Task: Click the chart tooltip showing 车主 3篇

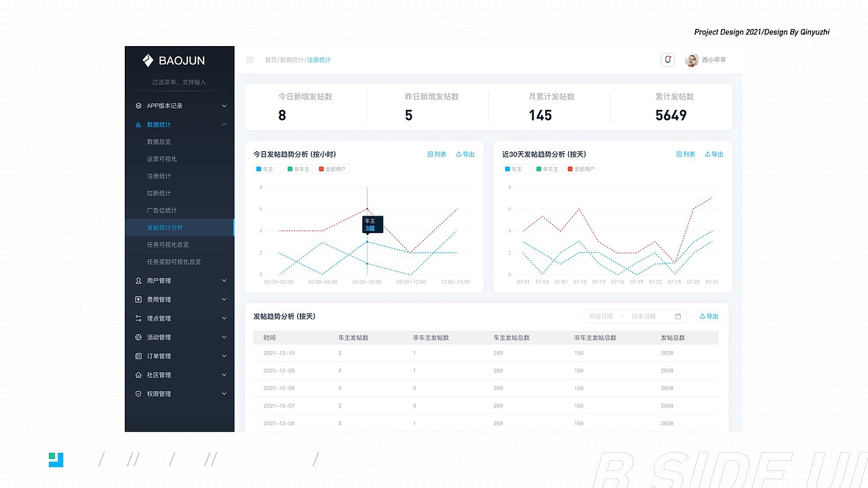Action: (x=372, y=225)
